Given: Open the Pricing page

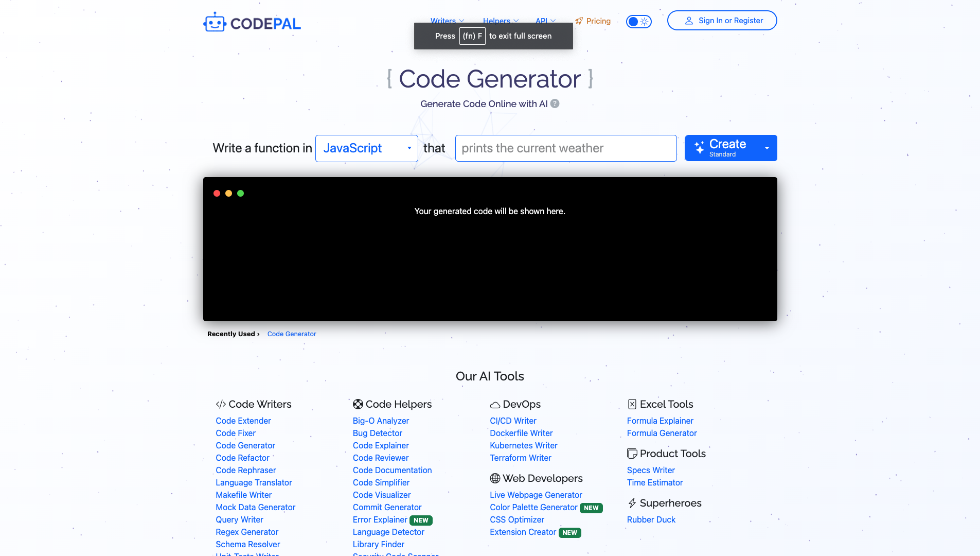Looking at the screenshot, I should coord(593,21).
